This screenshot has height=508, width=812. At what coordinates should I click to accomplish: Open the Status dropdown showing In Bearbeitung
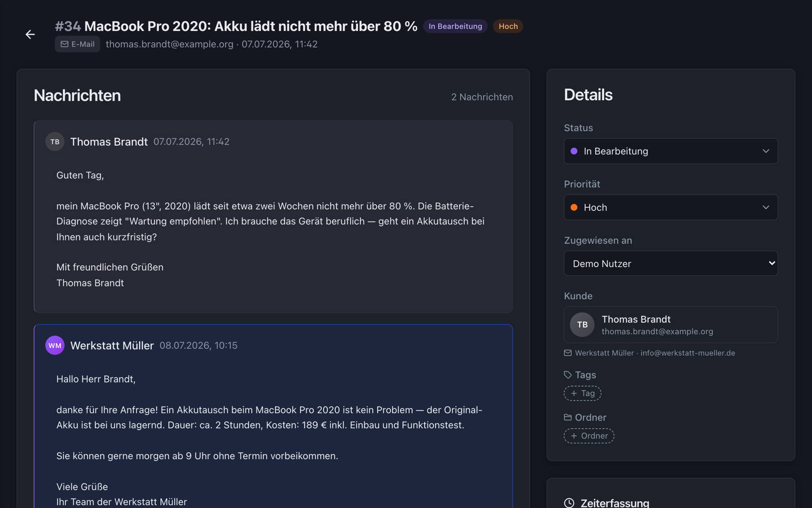pyautogui.click(x=670, y=151)
